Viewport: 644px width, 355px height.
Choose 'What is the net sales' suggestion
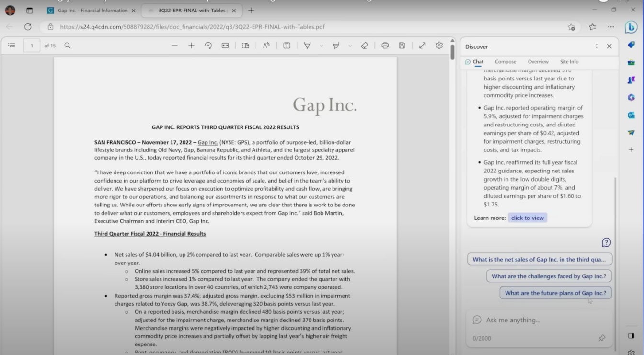tap(540, 259)
